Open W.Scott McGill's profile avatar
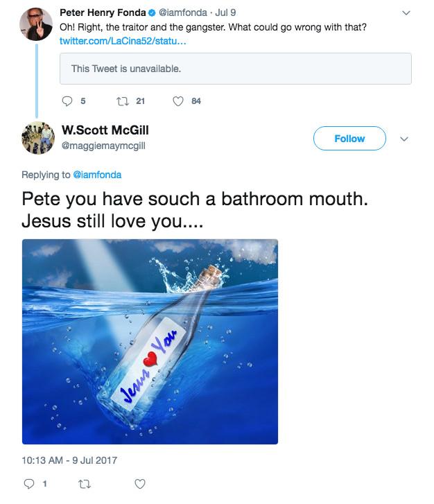434x504 pixels. 37,138
